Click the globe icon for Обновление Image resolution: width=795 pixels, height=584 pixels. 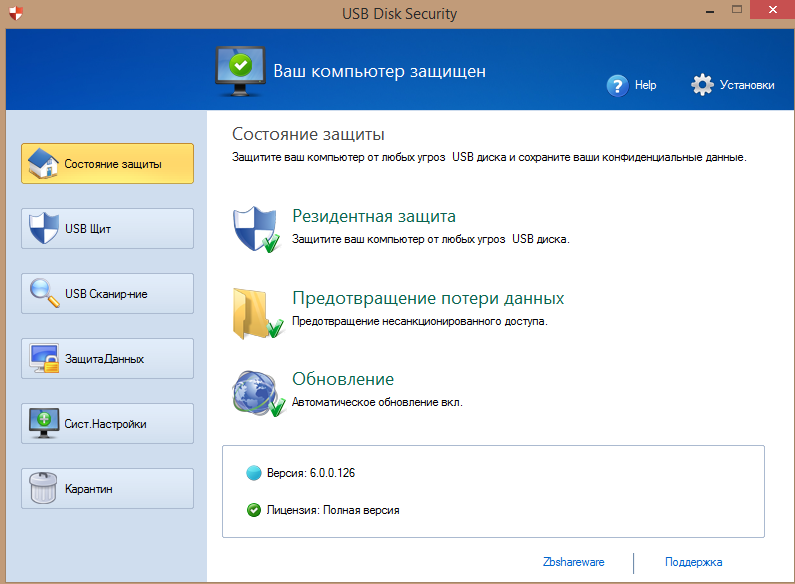(x=259, y=393)
